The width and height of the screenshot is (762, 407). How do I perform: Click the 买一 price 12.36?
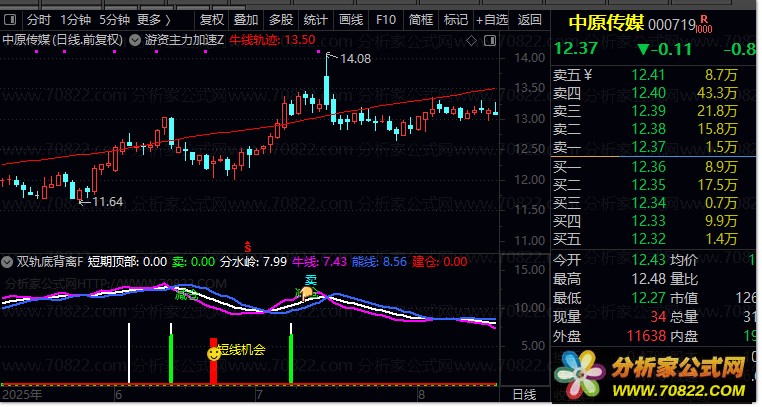pyautogui.click(x=648, y=167)
